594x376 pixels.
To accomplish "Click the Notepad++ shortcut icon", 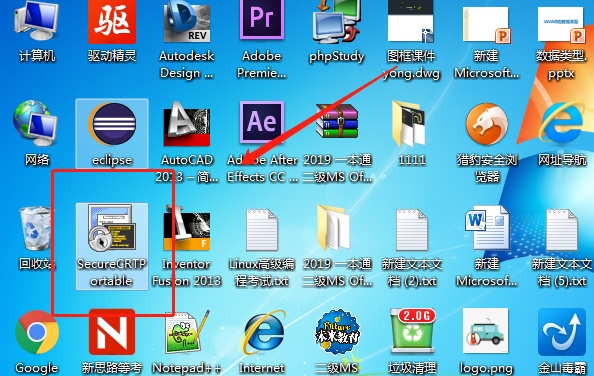I will [187, 332].
